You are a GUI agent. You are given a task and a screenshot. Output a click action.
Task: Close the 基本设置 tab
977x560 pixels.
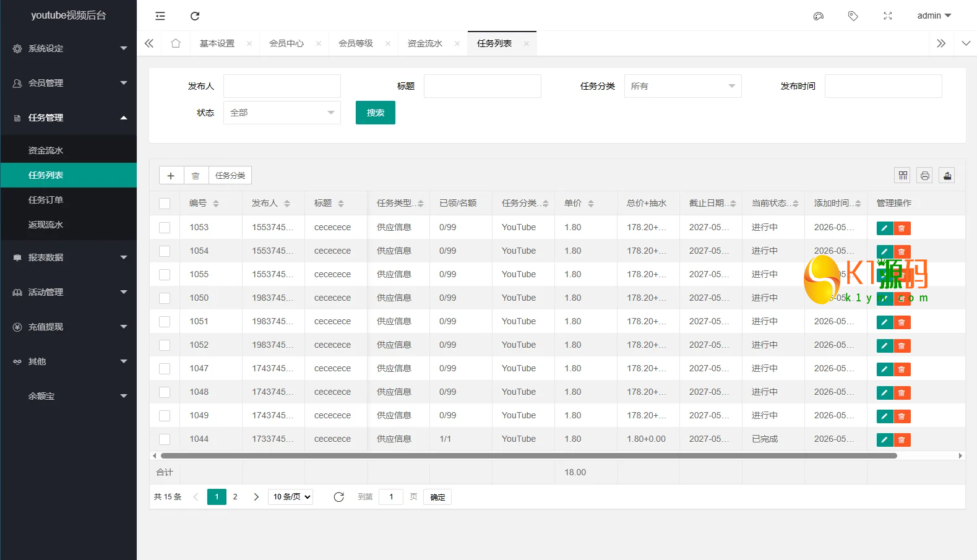(249, 43)
